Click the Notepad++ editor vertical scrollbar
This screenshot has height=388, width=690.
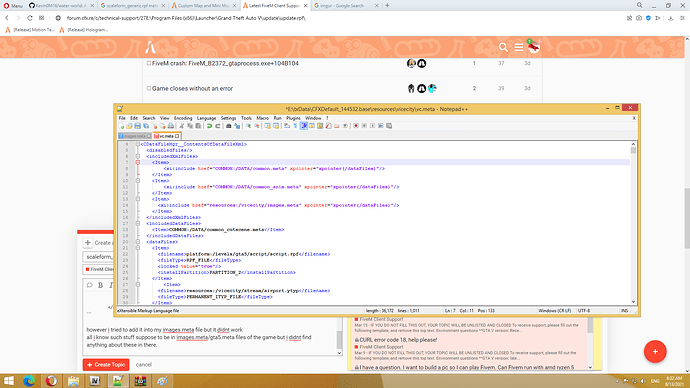[634, 223]
